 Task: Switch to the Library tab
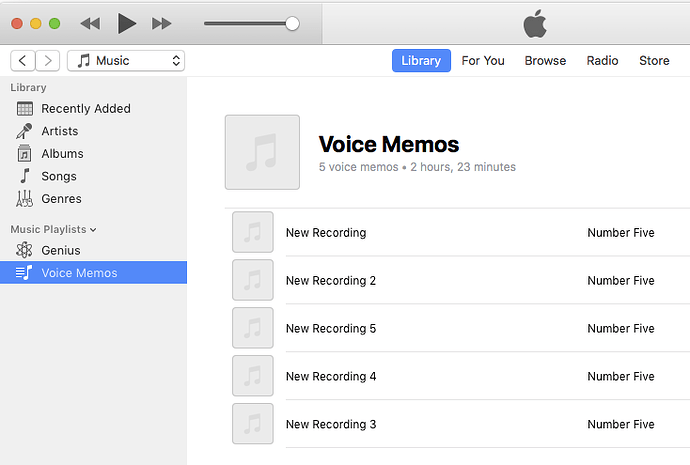coord(421,60)
